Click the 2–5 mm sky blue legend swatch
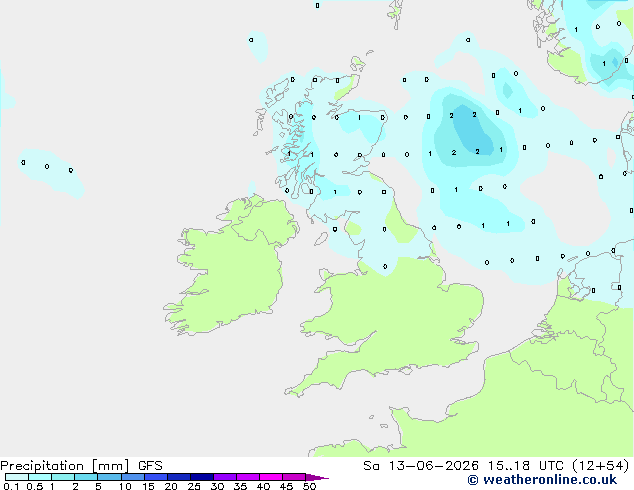Viewport: 634px width, 490px height. (x=86, y=477)
